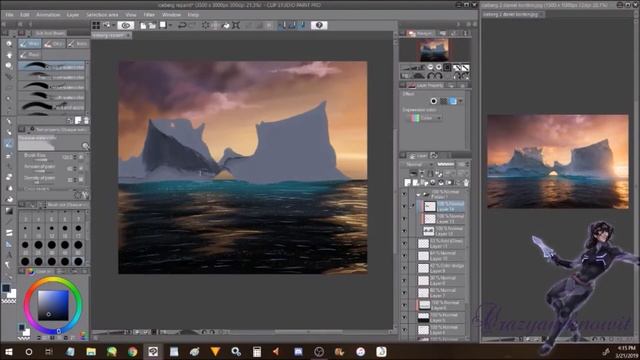Collapse the folder in the layer list

click(x=418, y=195)
